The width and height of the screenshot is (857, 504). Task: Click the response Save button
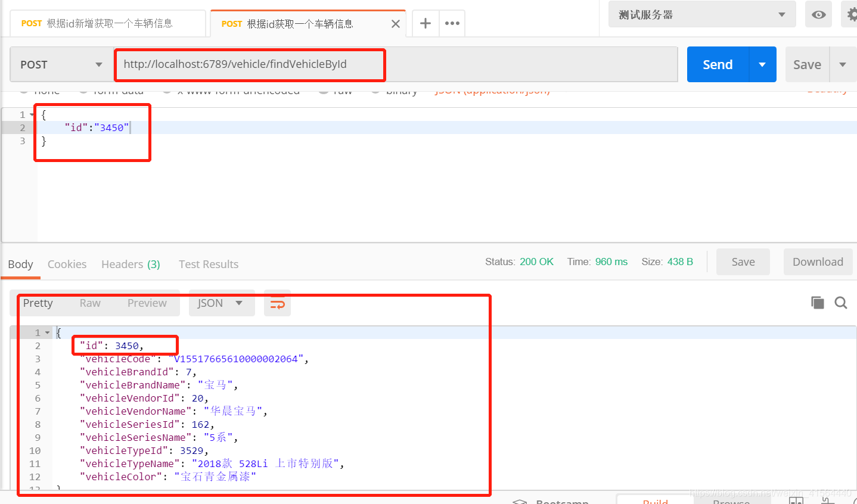coord(743,262)
